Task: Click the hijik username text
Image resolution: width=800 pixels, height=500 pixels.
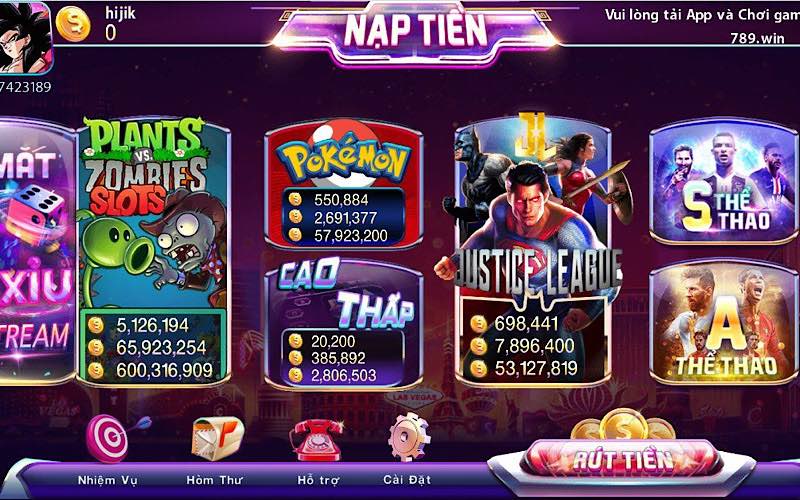Action: click(120, 14)
